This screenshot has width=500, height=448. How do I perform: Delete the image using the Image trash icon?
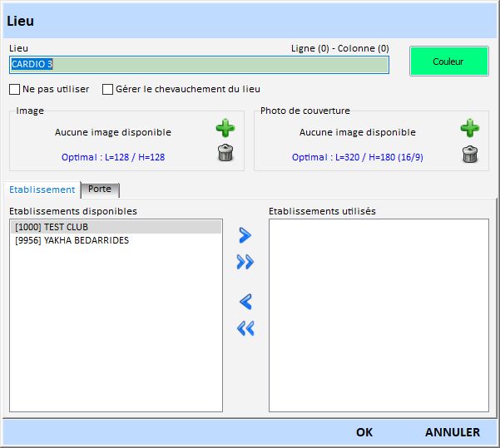[x=225, y=153]
